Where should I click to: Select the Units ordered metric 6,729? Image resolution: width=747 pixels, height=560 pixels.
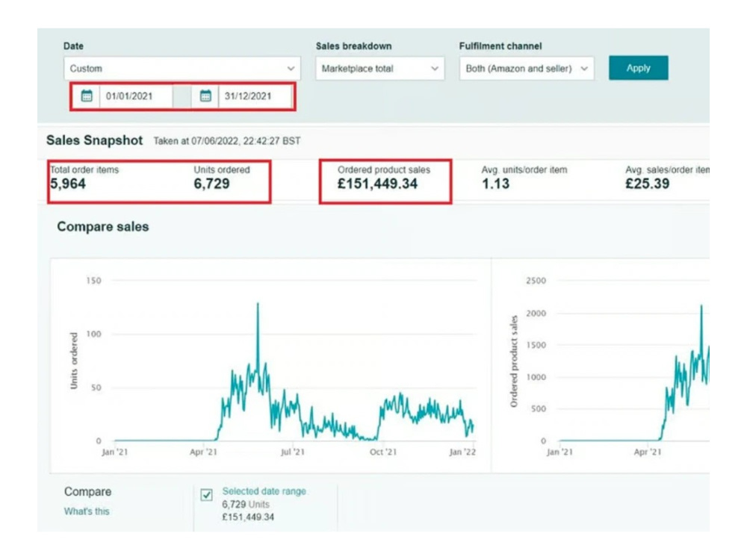pyautogui.click(x=222, y=178)
